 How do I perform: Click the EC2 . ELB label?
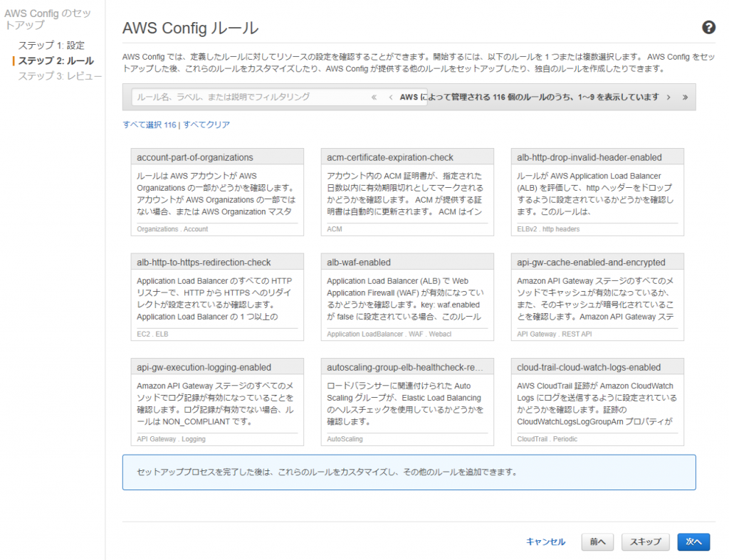pos(152,334)
